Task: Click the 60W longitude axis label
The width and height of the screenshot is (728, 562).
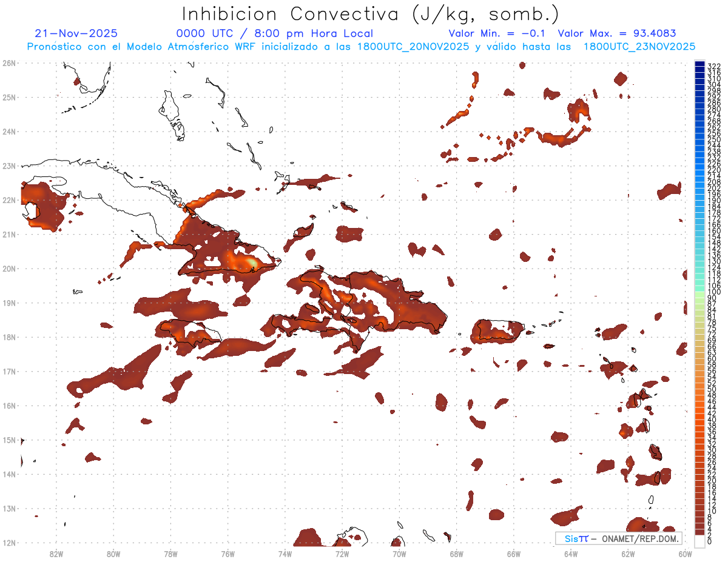Action: (x=686, y=553)
